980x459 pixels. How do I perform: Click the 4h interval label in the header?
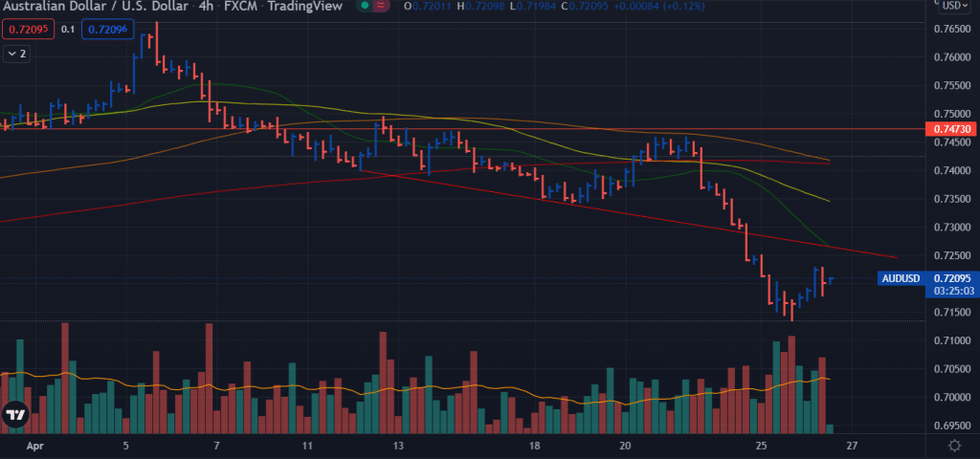click(205, 6)
